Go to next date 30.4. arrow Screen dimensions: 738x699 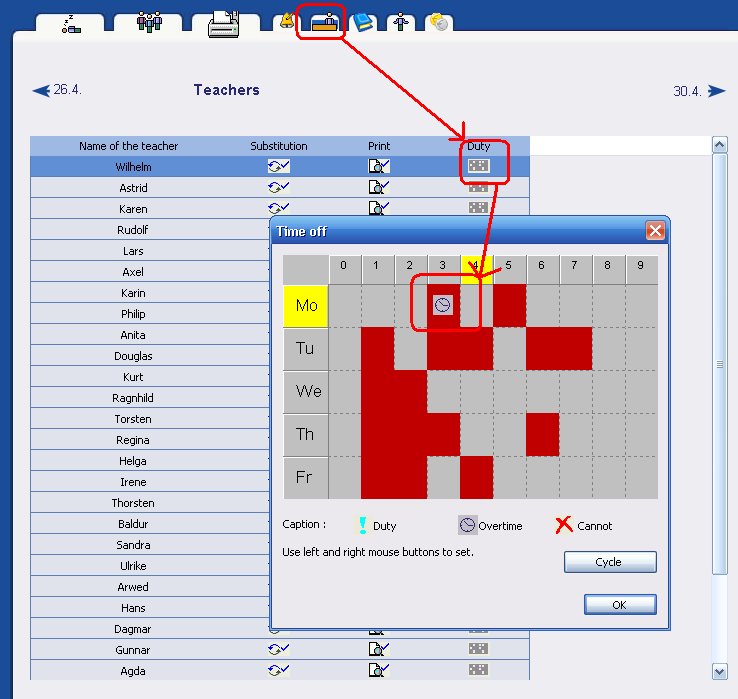[x=716, y=91]
